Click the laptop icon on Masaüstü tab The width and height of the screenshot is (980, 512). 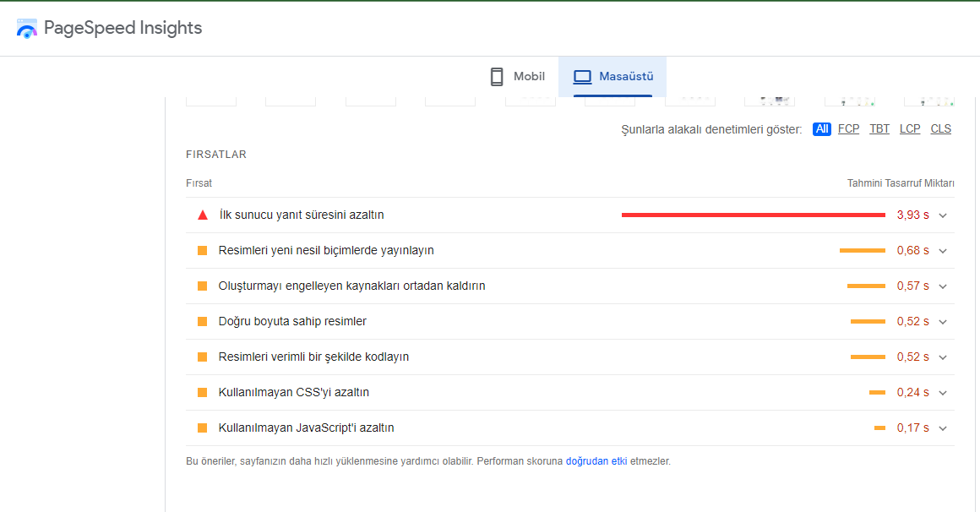tap(582, 77)
